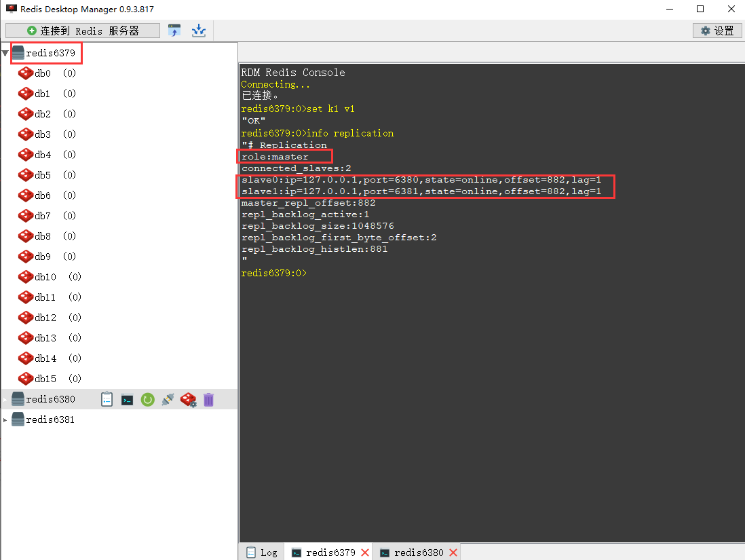Click the repl_backlog_histlen:881 line

coord(315,249)
